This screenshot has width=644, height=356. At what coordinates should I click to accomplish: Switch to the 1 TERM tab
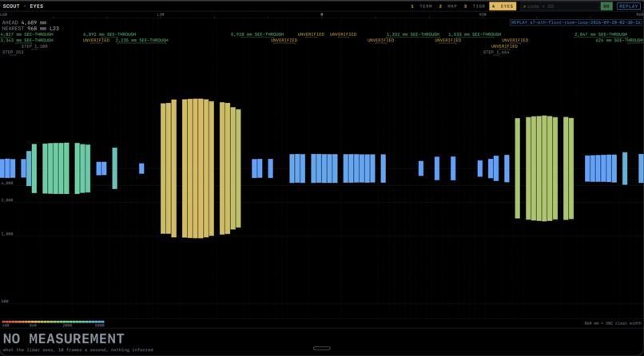[421, 6]
